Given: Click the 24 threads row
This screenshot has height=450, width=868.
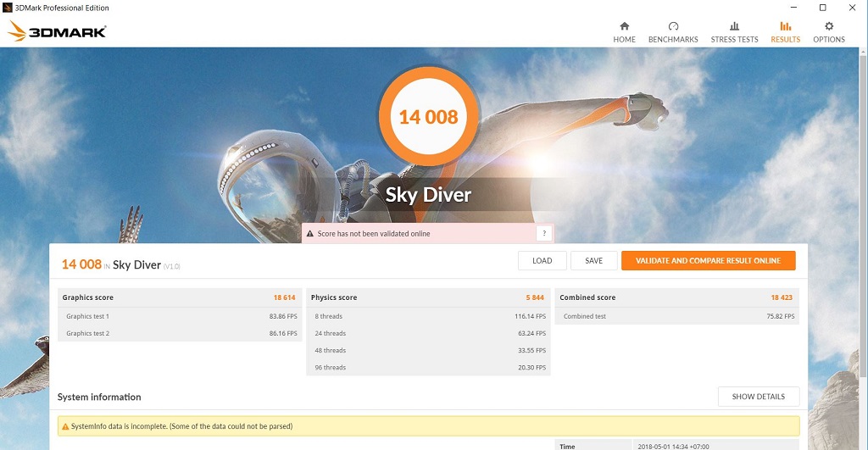Looking at the screenshot, I should [x=428, y=333].
